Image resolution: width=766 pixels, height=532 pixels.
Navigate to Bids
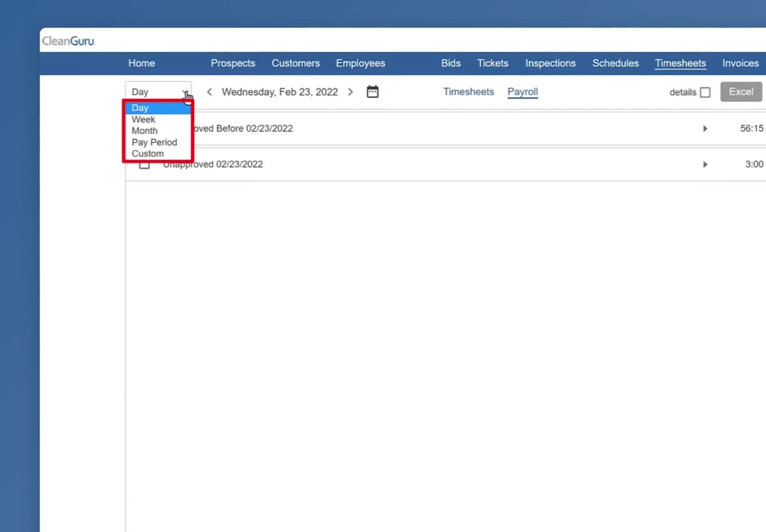[451, 63]
